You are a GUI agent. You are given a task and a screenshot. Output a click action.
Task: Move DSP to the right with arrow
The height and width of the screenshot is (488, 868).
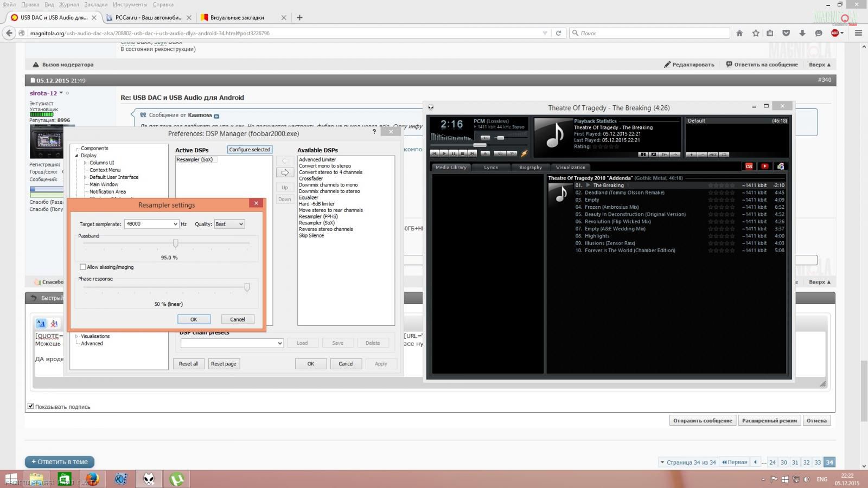(x=285, y=172)
